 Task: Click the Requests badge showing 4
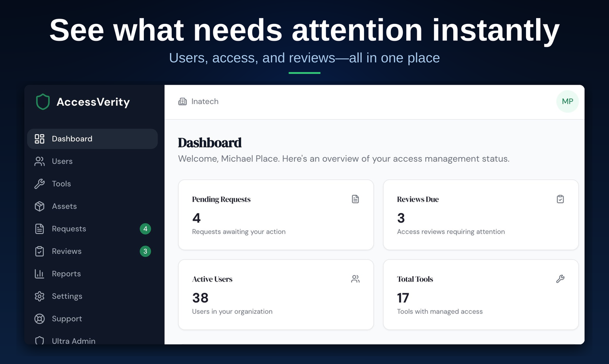[145, 228]
